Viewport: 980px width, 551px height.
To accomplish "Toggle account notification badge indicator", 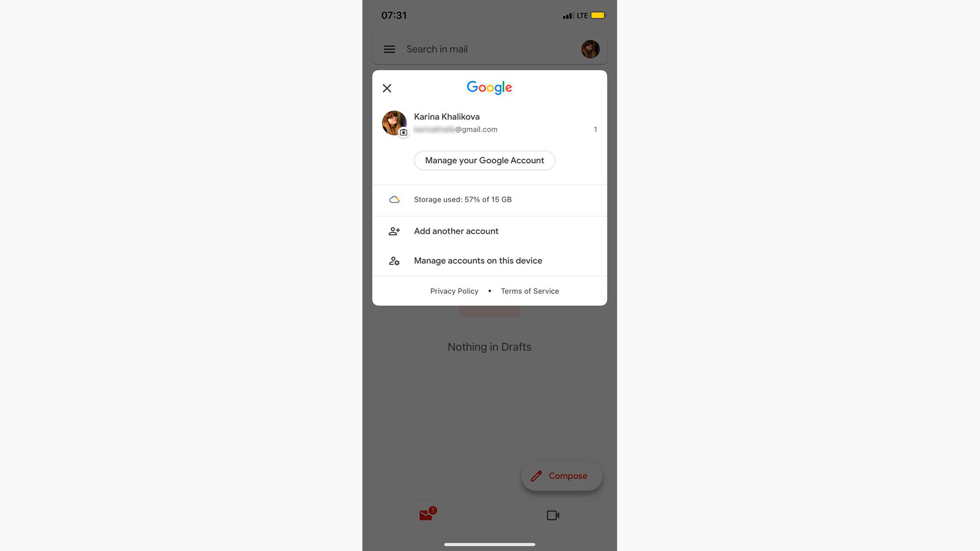I will click(x=595, y=129).
